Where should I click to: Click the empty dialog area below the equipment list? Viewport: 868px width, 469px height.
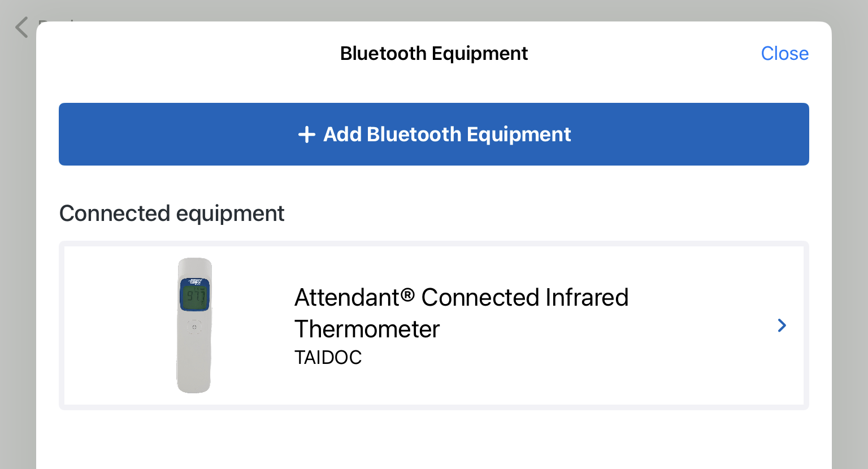(433, 441)
